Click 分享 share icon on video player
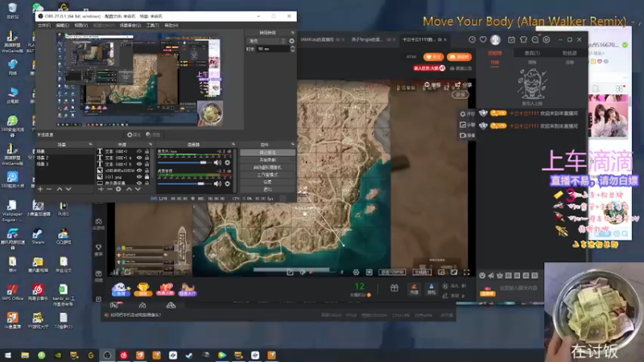The height and width of the screenshot is (362, 644). coord(463,84)
